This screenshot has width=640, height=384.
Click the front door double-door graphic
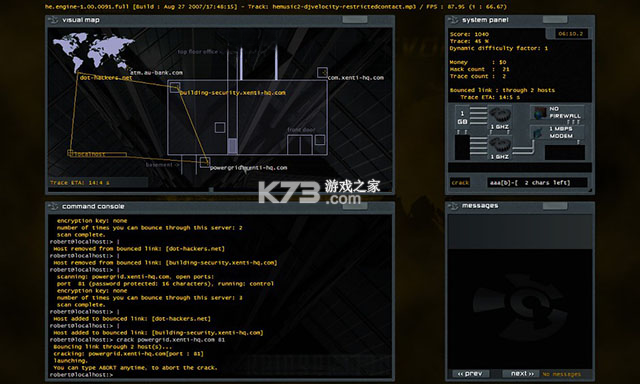pos(300,145)
